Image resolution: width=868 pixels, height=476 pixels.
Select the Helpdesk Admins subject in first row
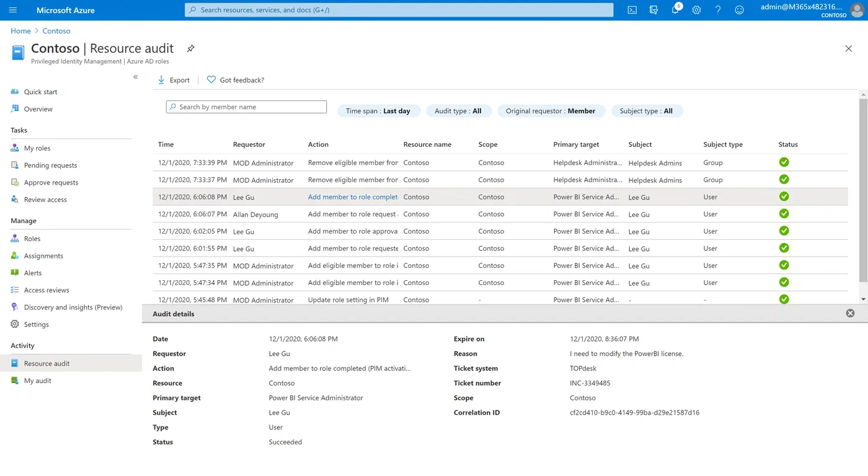pos(655,163)
